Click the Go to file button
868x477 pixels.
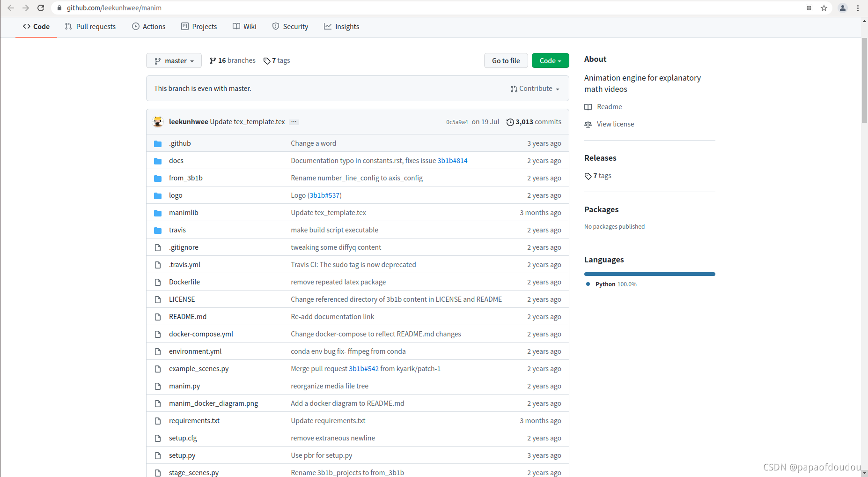pyautogui.click(x=506, y=60)
